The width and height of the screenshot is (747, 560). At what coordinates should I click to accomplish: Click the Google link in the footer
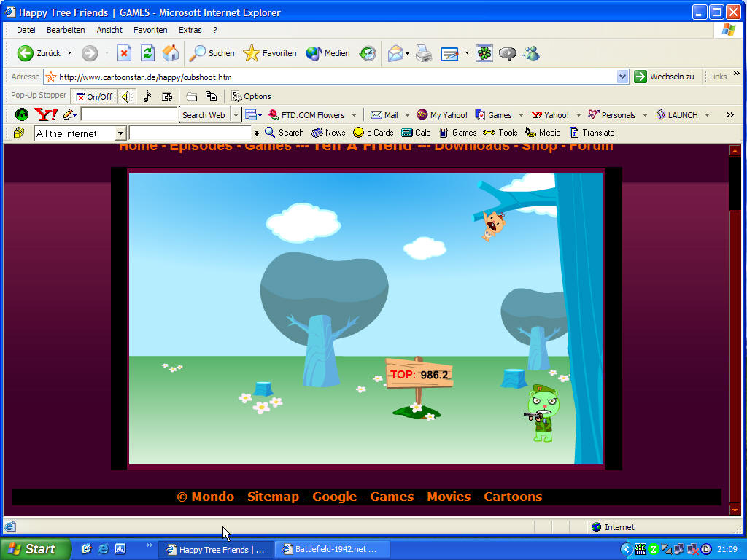click(334, 497)
